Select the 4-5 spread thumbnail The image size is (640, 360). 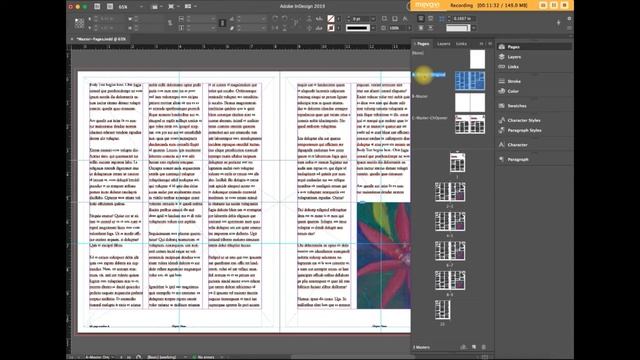pos(450,221)
